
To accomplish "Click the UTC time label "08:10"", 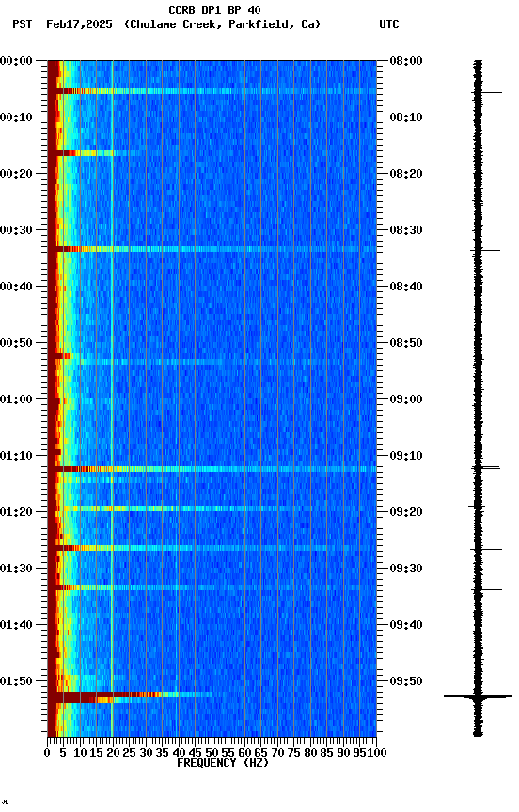I will pyautogui.click(x=406, y=117).
